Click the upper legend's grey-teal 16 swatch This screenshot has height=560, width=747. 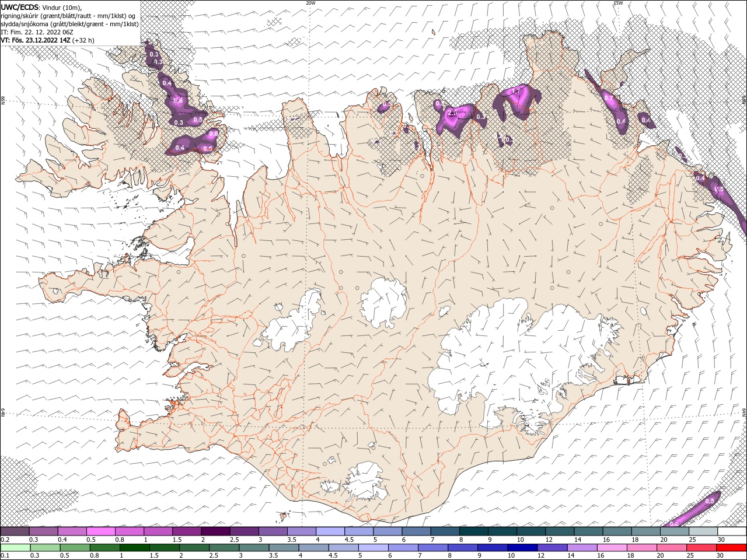(617, 531)
